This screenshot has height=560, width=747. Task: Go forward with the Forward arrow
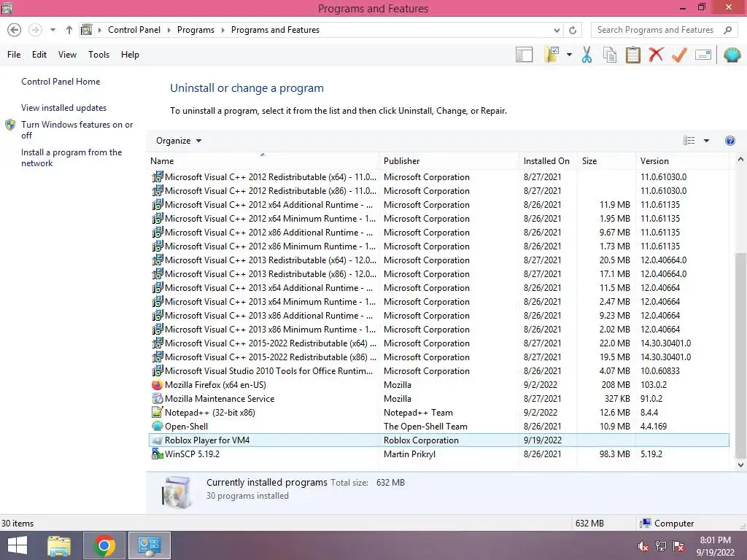pos(35,30)
